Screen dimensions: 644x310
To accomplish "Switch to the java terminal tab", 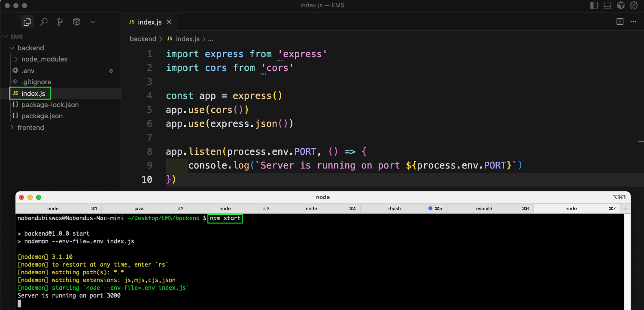I will [139, 209].
